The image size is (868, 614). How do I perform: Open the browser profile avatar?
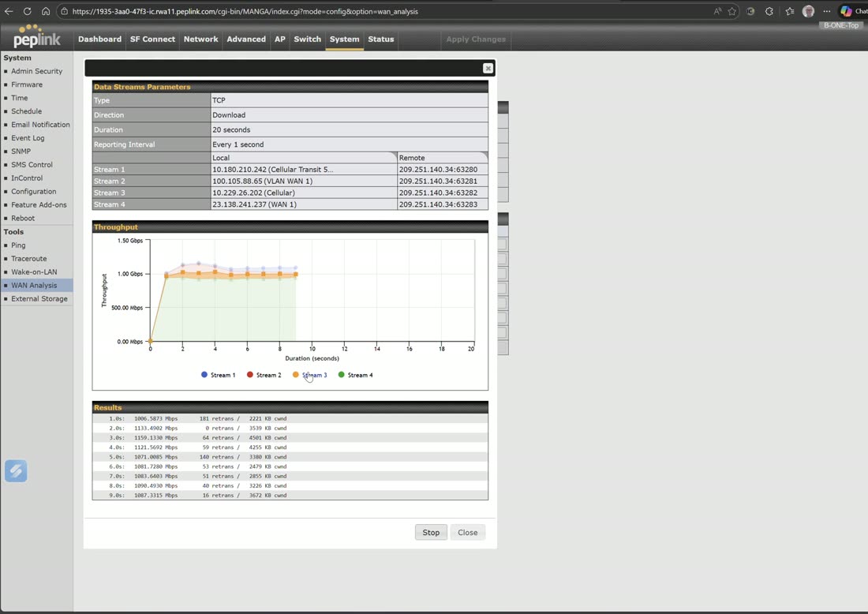point(808,11)
